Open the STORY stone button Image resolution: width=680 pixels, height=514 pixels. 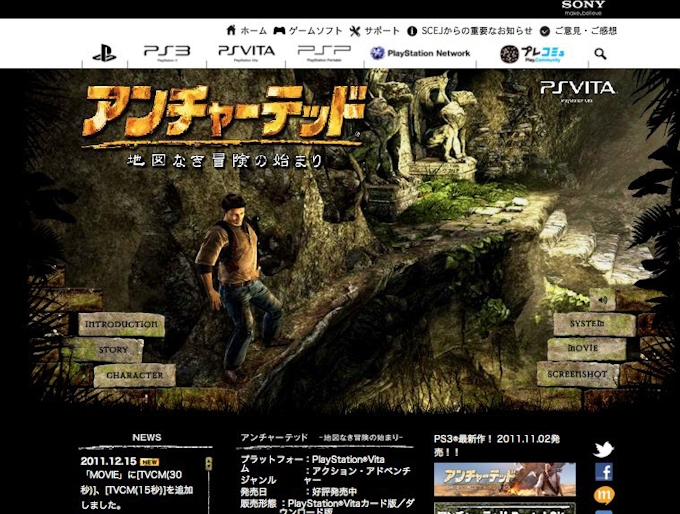[113, 350]
